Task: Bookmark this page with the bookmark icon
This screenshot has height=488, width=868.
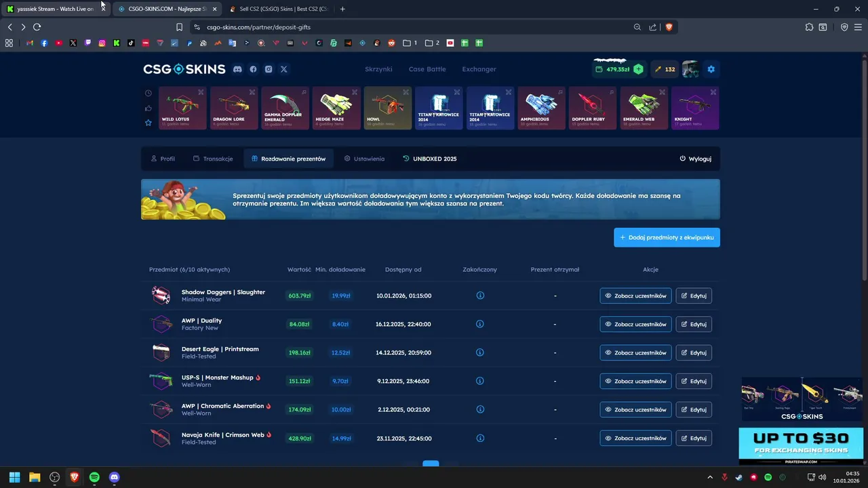Action: point(179,27)
